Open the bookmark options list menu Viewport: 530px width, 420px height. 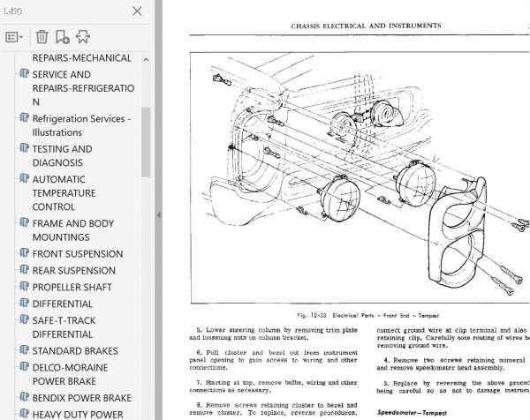click(x=14, y=37)
